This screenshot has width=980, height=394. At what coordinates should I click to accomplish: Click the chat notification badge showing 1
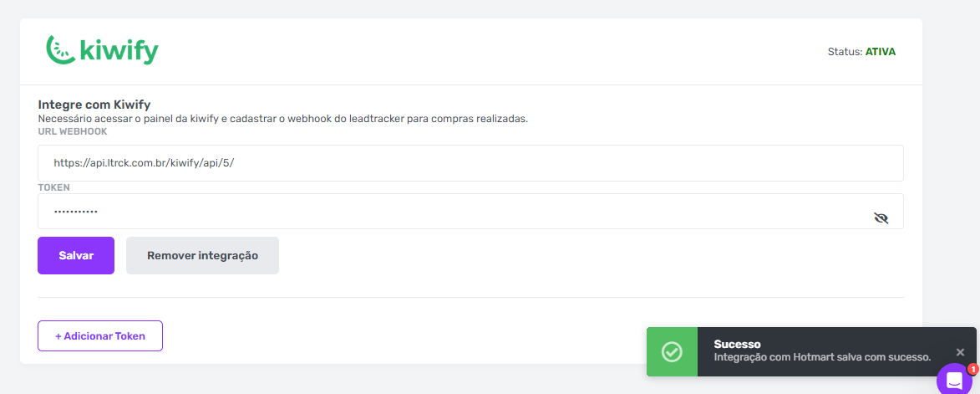coord(972,369)
